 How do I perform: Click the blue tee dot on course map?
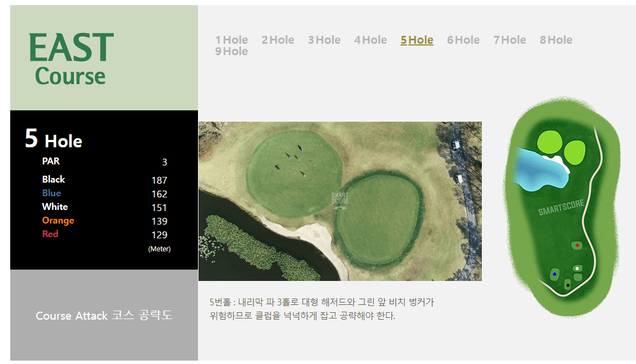coord(555,274)
